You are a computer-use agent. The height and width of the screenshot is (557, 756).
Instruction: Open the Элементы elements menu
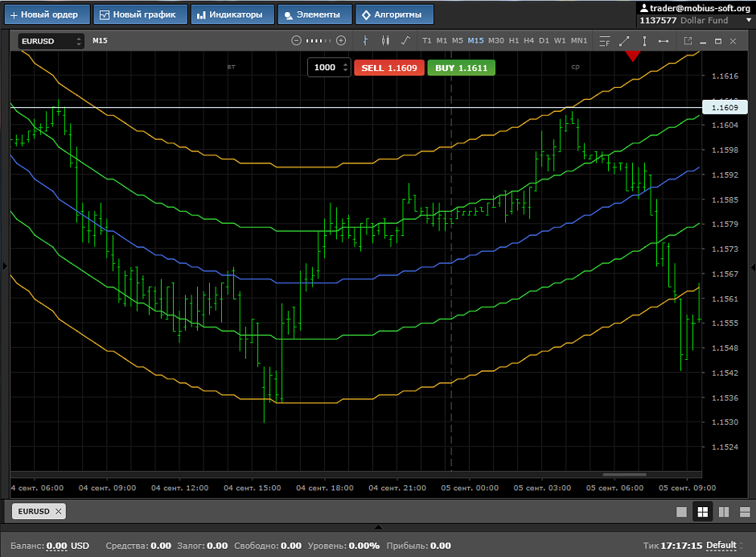click(315, 14)
